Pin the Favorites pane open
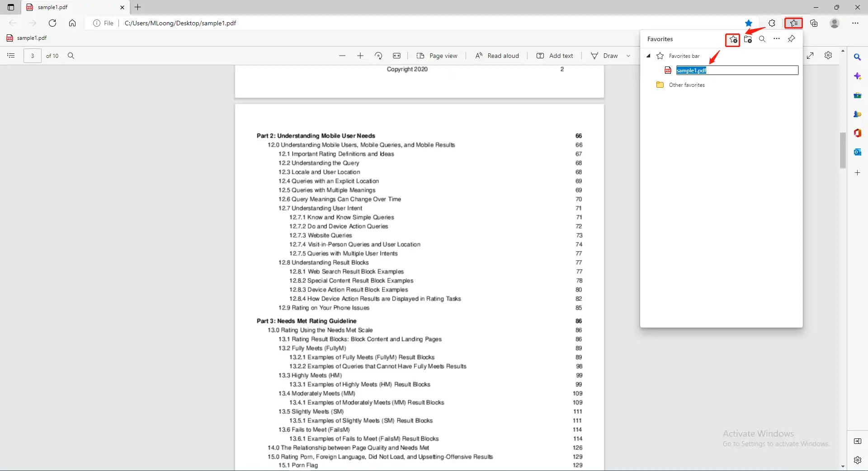The width and height of the screenshot is (868, 471). [792, 39]
